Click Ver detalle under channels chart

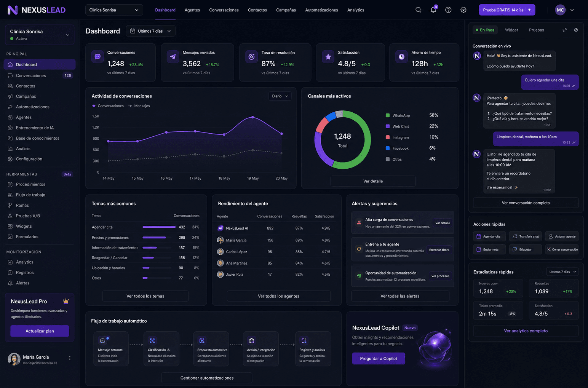point(373,181)
